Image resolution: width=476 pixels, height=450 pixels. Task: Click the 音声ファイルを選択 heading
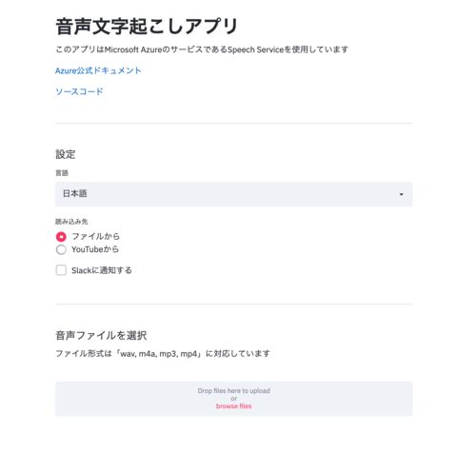(x=101, y=336)
